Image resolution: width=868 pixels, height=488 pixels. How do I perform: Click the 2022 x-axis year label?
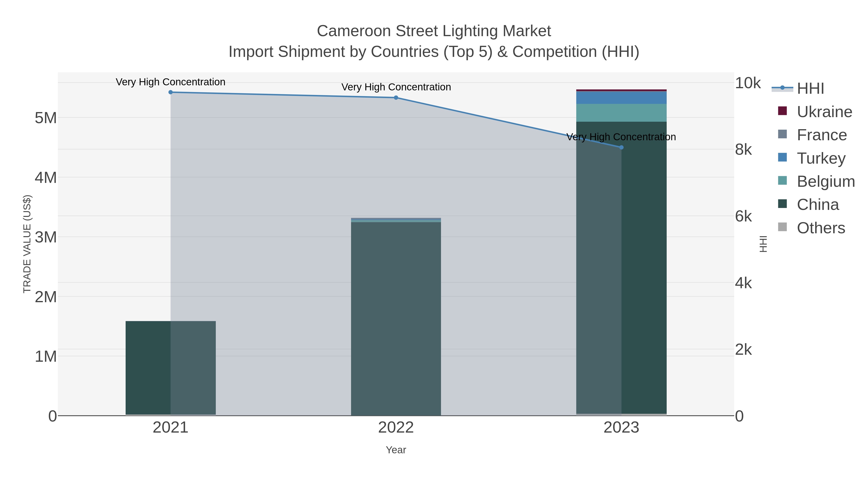pos(396,427)
